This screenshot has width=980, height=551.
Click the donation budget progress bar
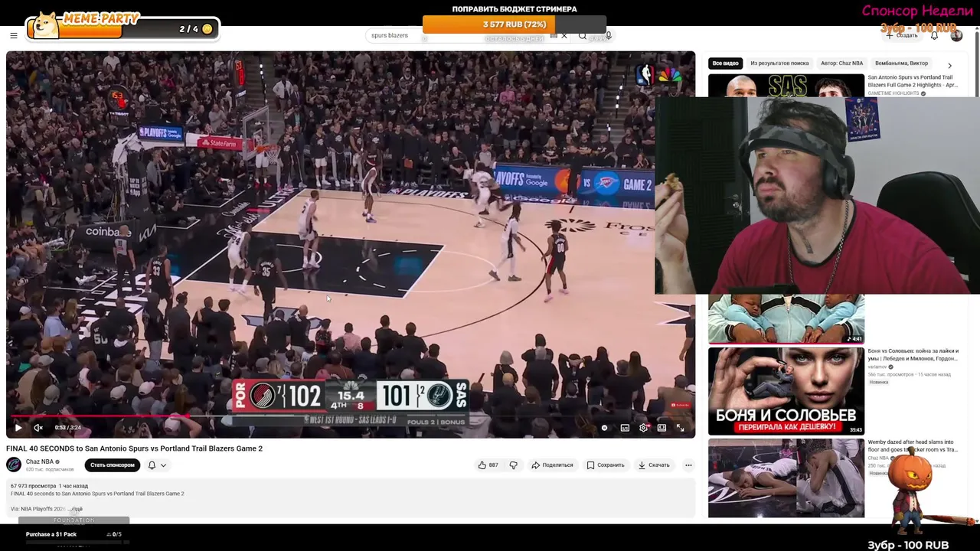point(514,24)
